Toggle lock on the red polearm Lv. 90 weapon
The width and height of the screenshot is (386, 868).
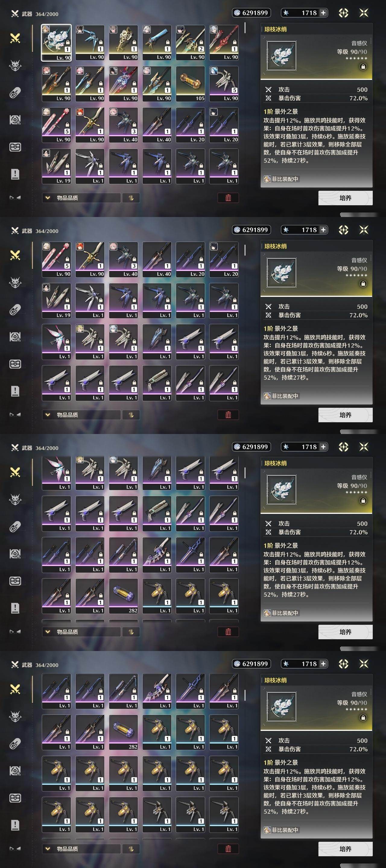pyautogui.click(x=234, y=42)
